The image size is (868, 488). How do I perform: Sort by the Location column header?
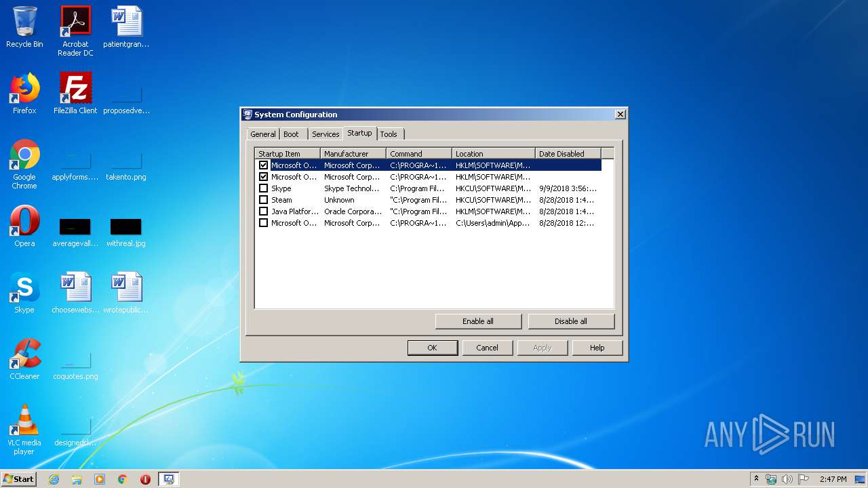pos(494,154)
